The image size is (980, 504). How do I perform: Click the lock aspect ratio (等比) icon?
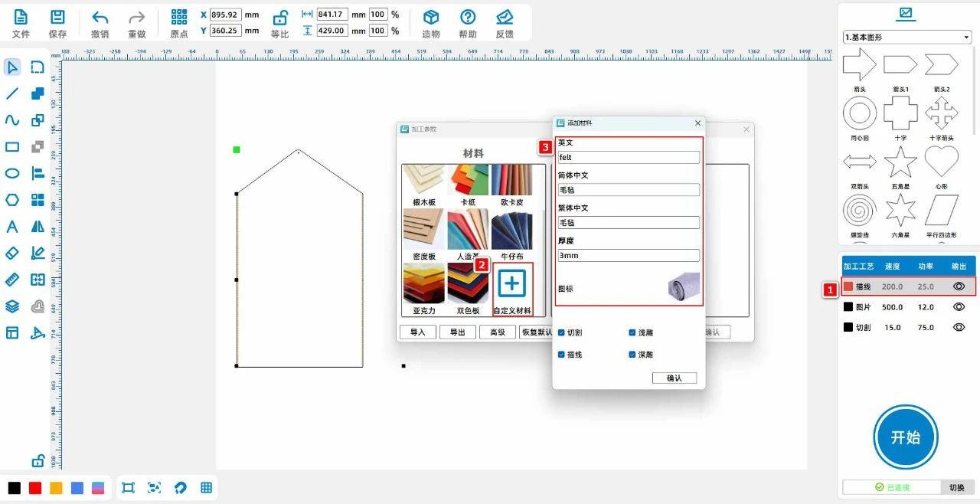280,18
